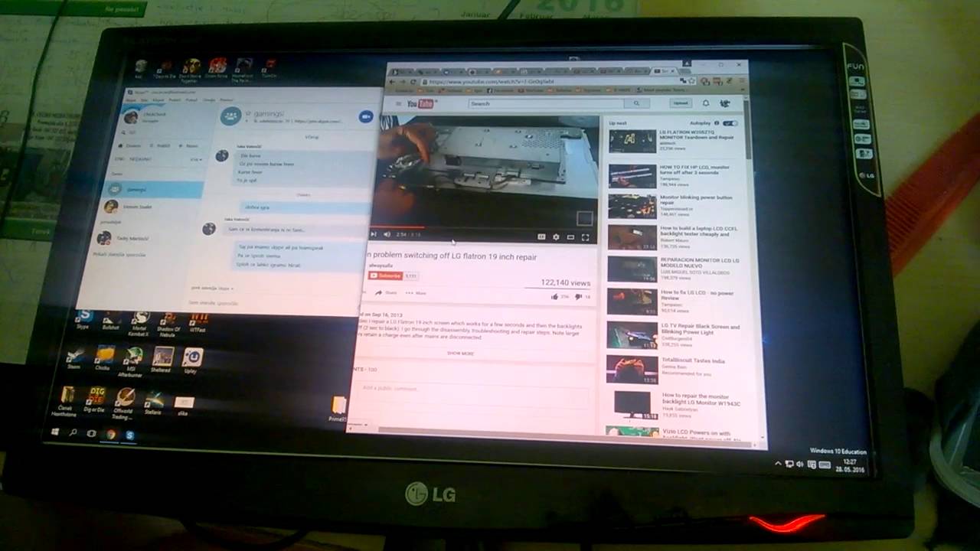Switch to Chrome from taskbar
Image resolution: width=980 pixels, height=551 pixels.
point(111,434)
